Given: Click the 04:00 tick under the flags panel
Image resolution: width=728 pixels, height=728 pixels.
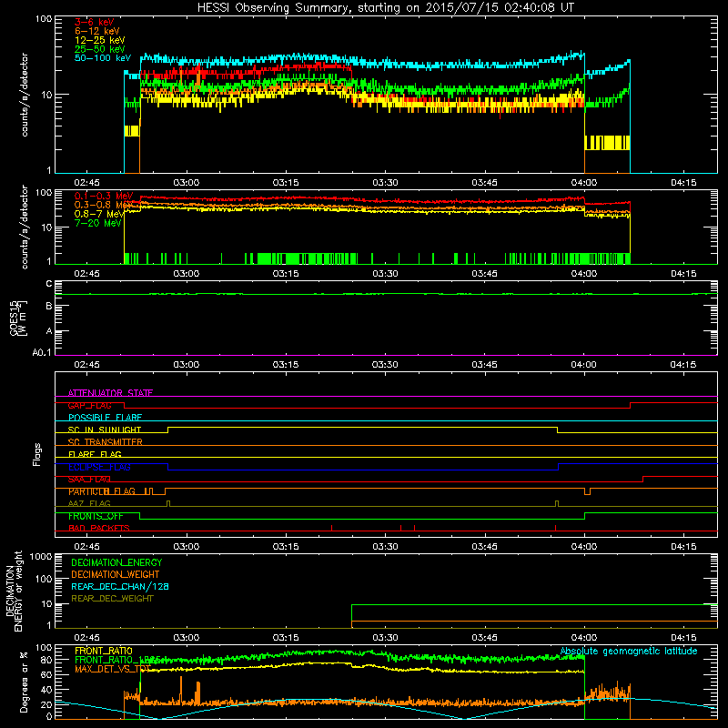Looking at the screenshot, I should pyautogui.click(x=584, y=547).
